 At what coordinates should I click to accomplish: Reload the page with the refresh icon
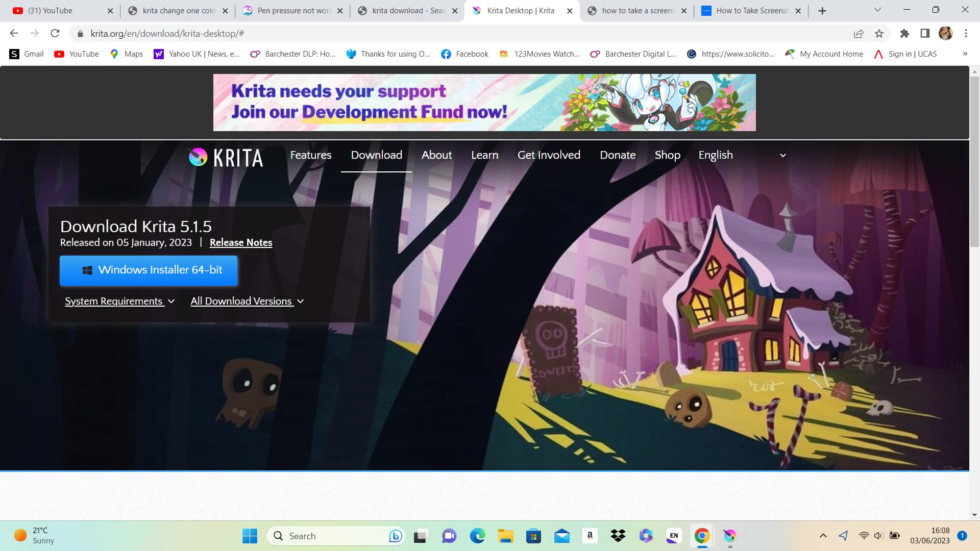point(55,34)
